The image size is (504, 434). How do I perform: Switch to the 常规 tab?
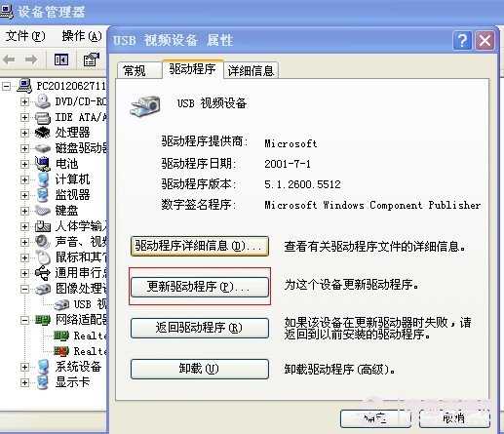click(135, 70)
